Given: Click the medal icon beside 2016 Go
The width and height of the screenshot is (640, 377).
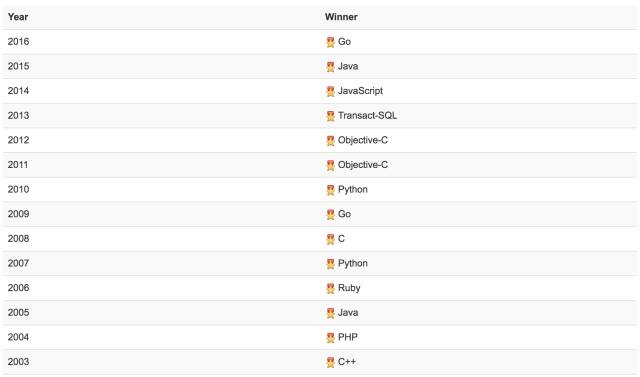Looking at the screenshot, I should pos(331,42).
